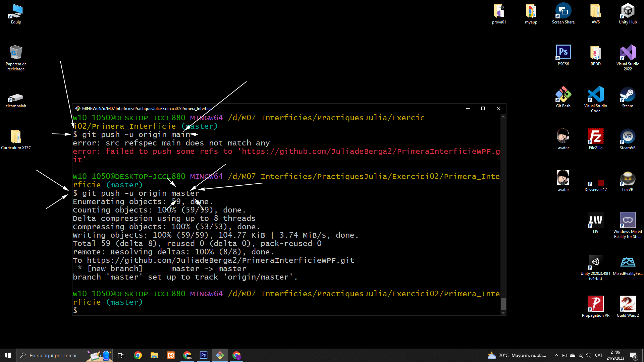
Task: Click the Git Bash window title icon
Action: tap(78, 108)
